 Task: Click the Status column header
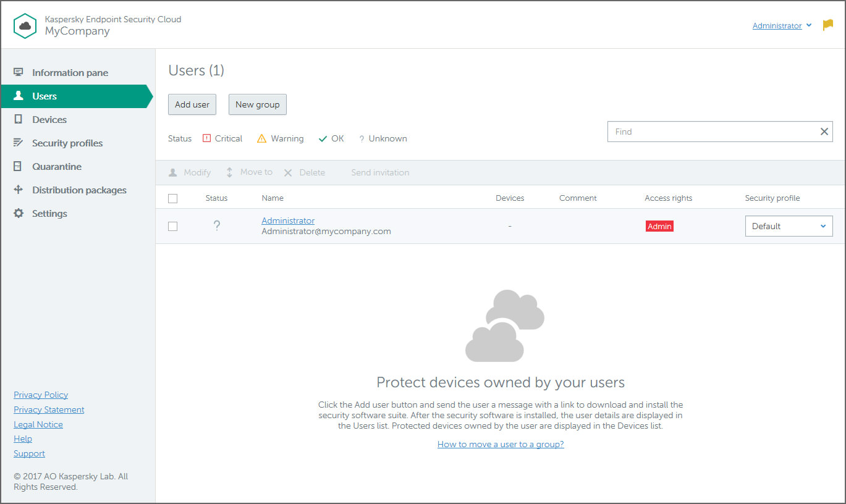[x=216, y=198]
